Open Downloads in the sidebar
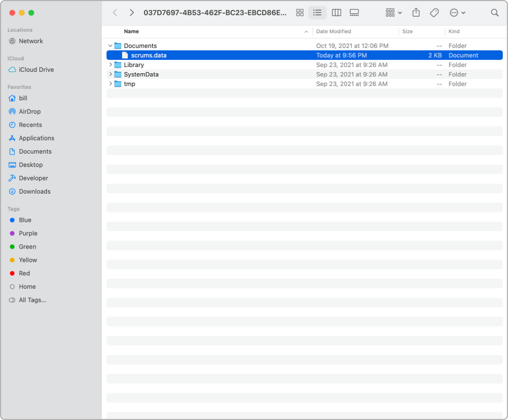 34,191
